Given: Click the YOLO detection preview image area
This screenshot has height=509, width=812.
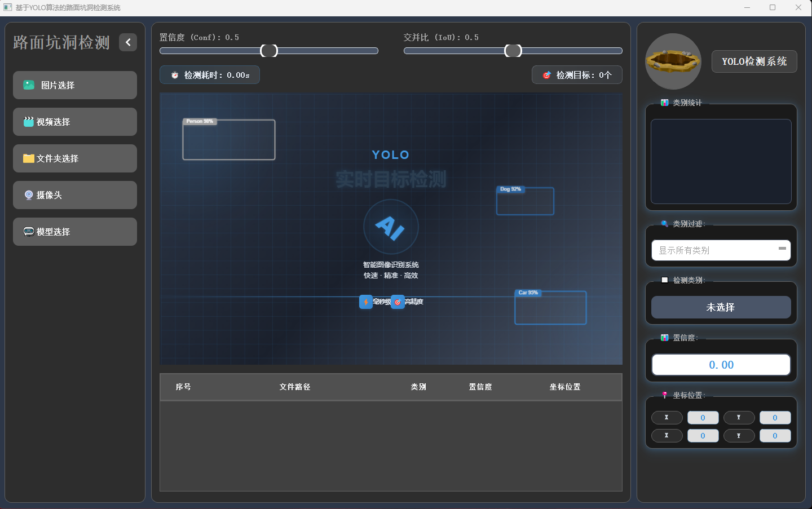Looking at the screenshot, I should pyautogui.click(x=391, y=229).
